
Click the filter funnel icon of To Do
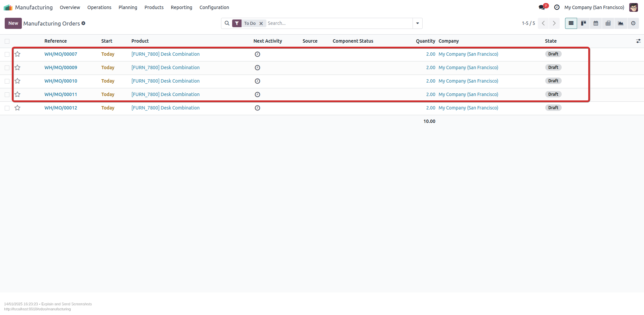237,23
